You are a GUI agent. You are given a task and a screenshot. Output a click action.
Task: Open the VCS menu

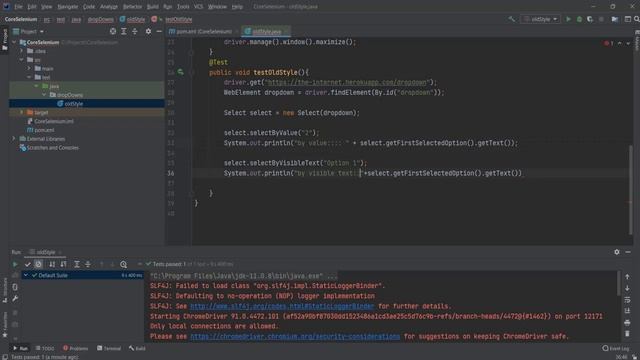(x=198, y=7)
